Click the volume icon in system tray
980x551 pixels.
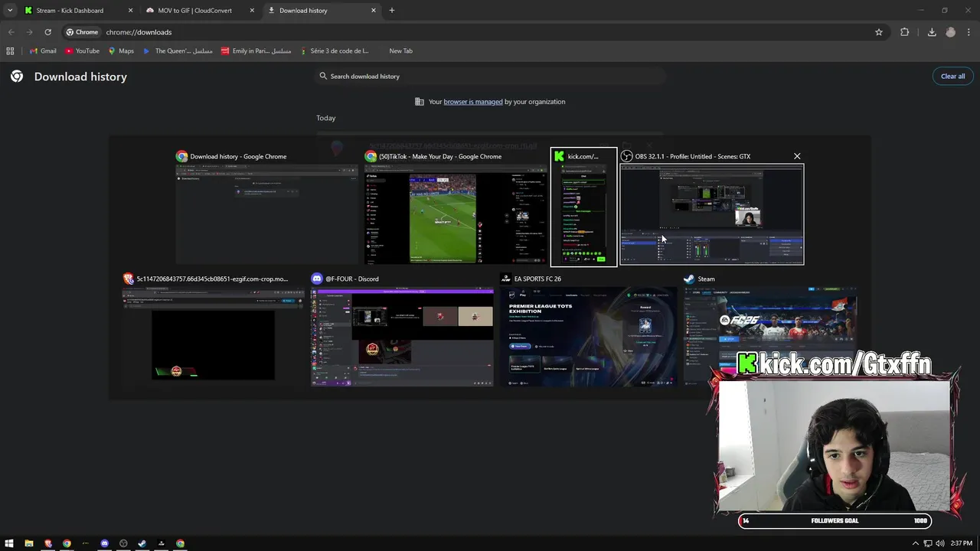coord(939,543)
